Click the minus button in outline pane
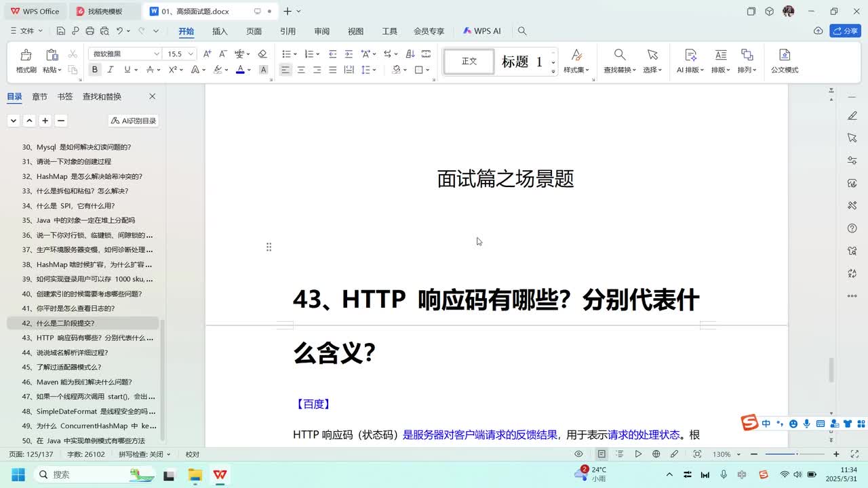Screen dimensions: 868x488 tap(61, 121)
